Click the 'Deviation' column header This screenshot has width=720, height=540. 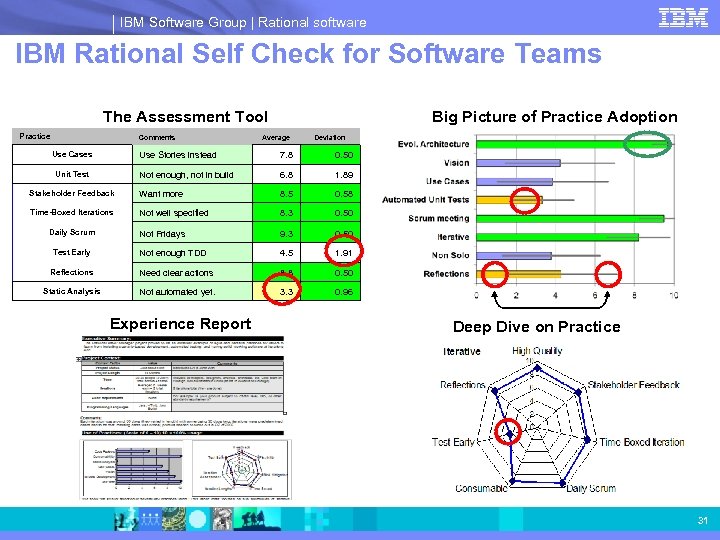tap(330, 137)
